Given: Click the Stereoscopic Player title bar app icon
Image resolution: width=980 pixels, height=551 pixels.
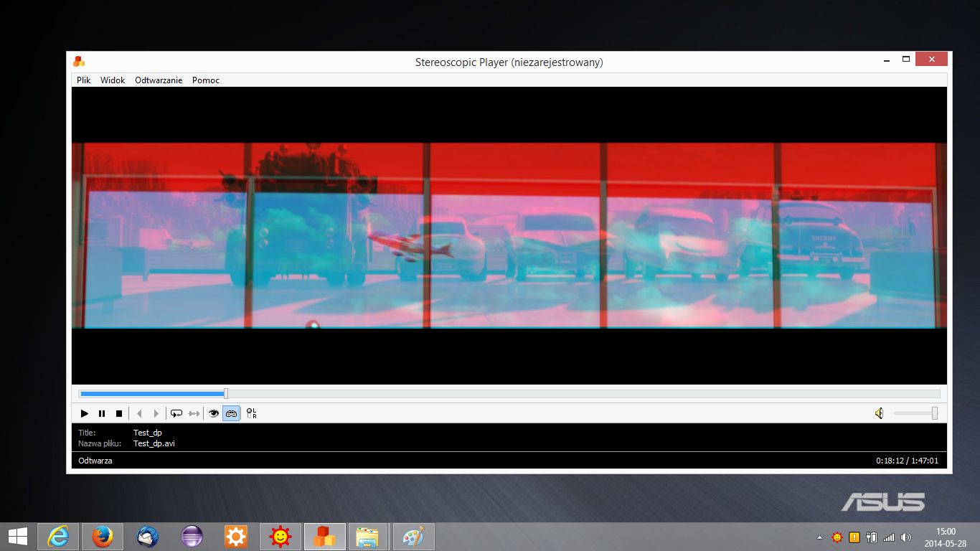Looking at the screenshot, I should pos(79,62).
